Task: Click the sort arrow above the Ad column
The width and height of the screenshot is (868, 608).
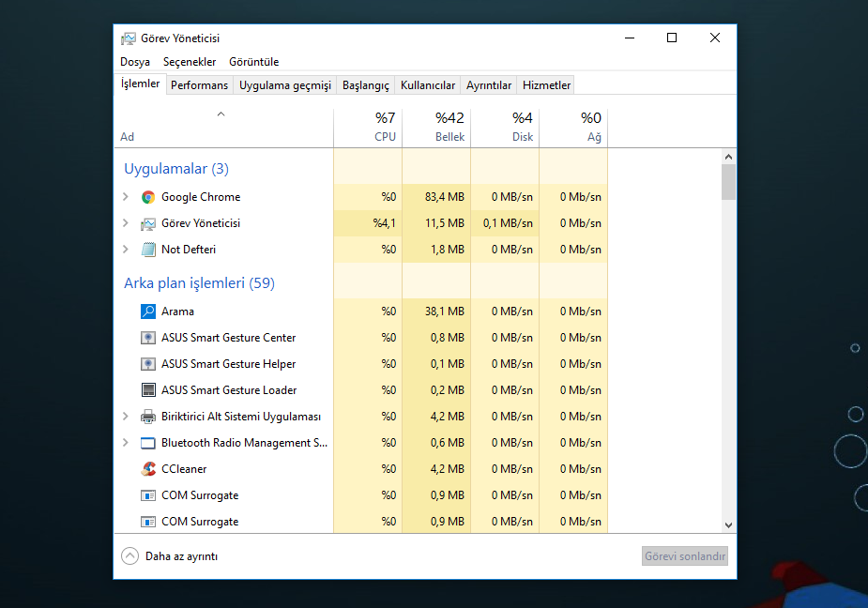Action: pos(221,114)
